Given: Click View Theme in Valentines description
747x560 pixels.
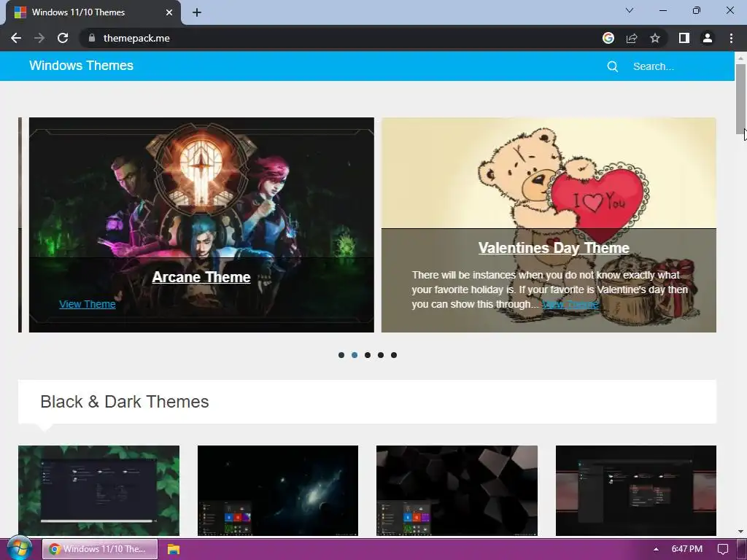Looking at the screenshot, I should pos(570,304).
